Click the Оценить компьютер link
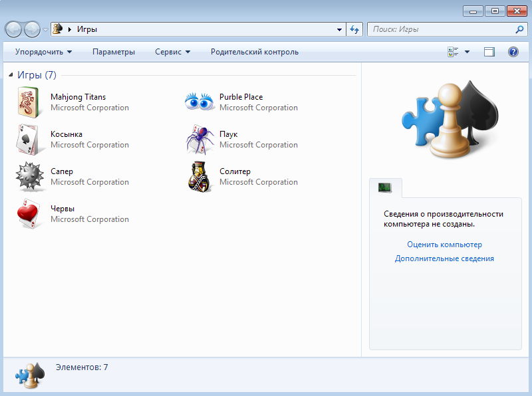The image size is (532, 396). click(x=444, y=245)
